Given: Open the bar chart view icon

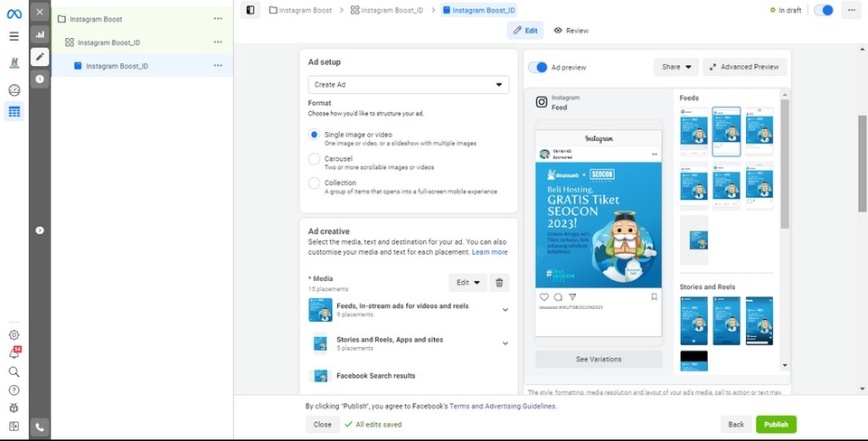Looking at the screenshot, I should [x=40, y=34].
